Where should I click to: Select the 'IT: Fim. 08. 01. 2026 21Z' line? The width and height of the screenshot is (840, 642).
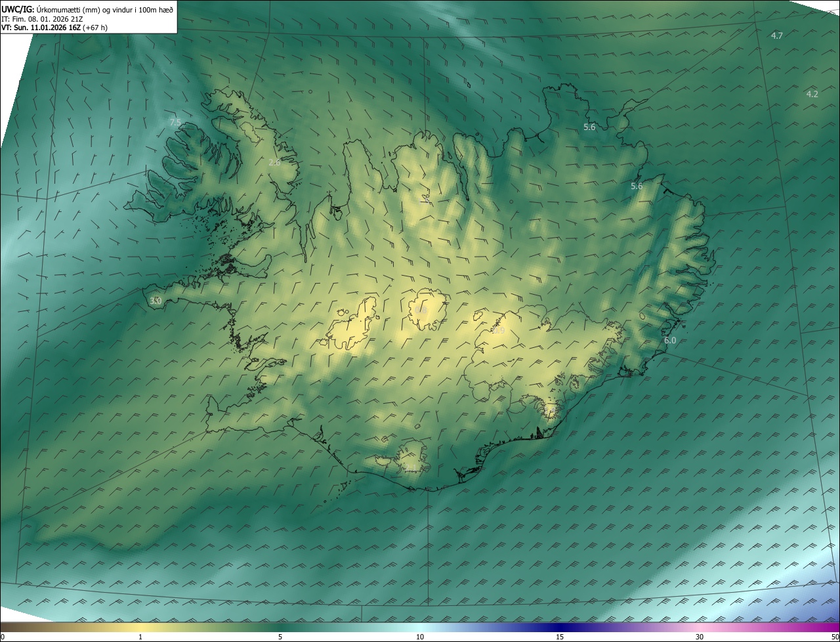pos(42,18)
